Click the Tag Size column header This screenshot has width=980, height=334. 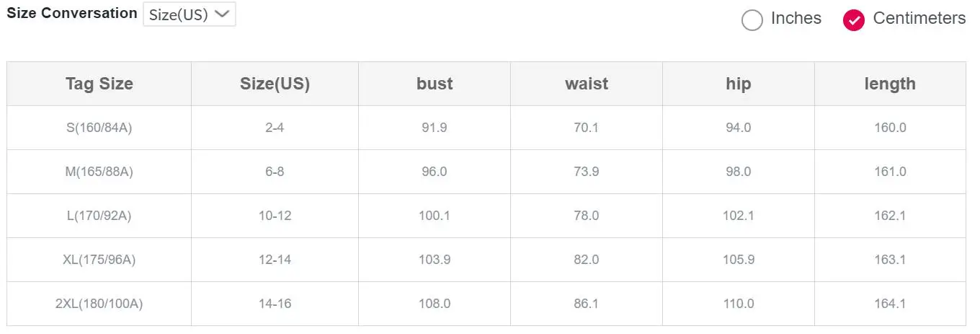(99, 84)
